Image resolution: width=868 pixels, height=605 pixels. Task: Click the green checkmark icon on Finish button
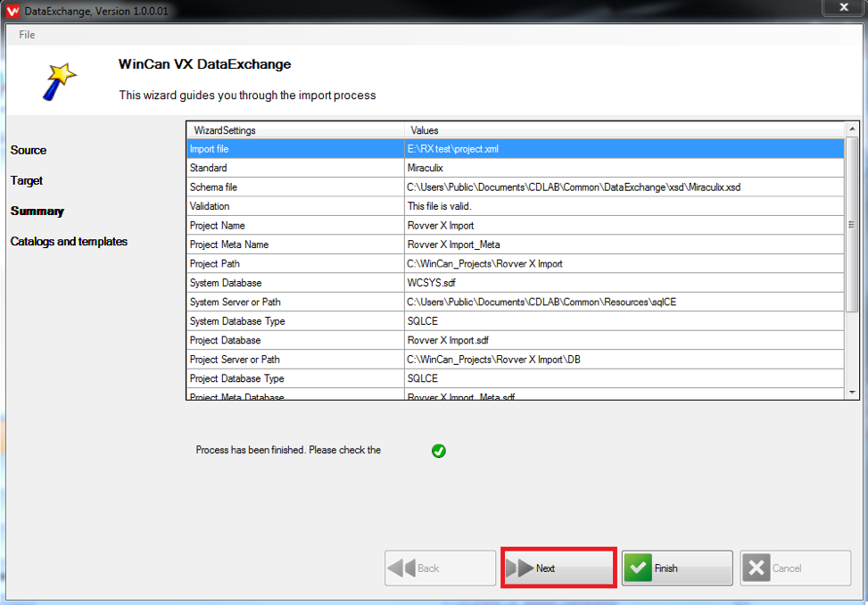(640, 567)
